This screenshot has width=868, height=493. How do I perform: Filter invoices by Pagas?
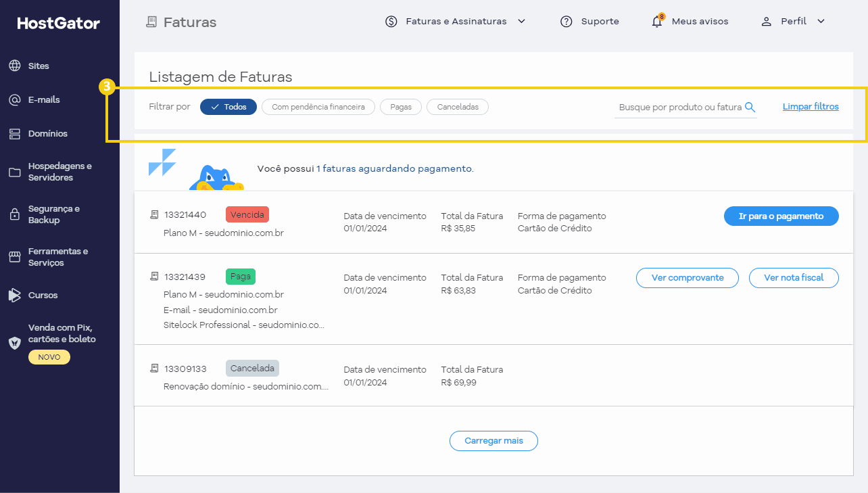[401, 107]
